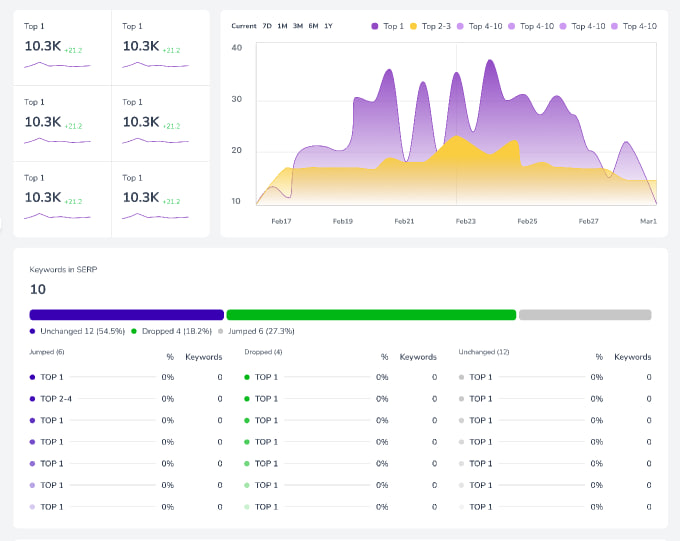Viewport: 680px width, 541px height.
Task: Click the bullet dot beside TOP 2-4 row
Action: tap(33, 399)
